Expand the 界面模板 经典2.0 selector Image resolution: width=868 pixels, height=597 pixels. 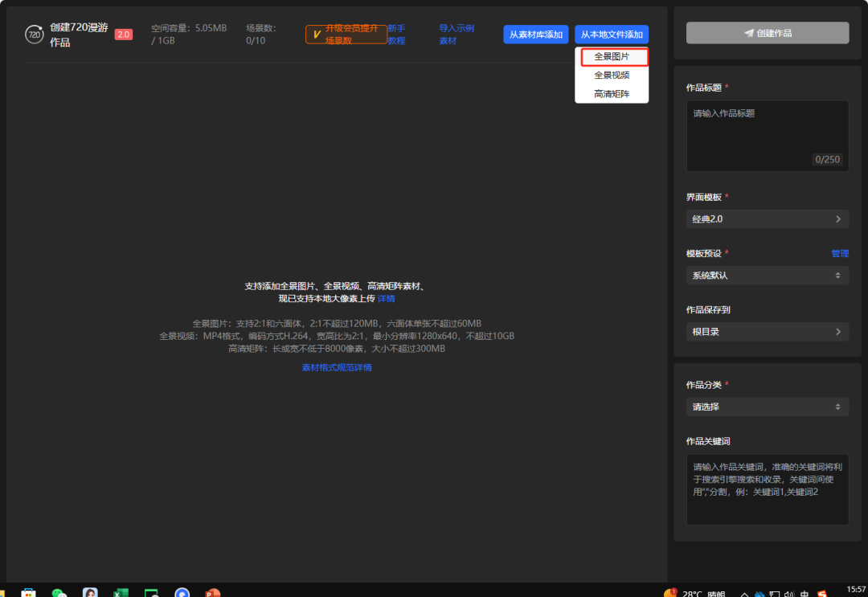767,219
